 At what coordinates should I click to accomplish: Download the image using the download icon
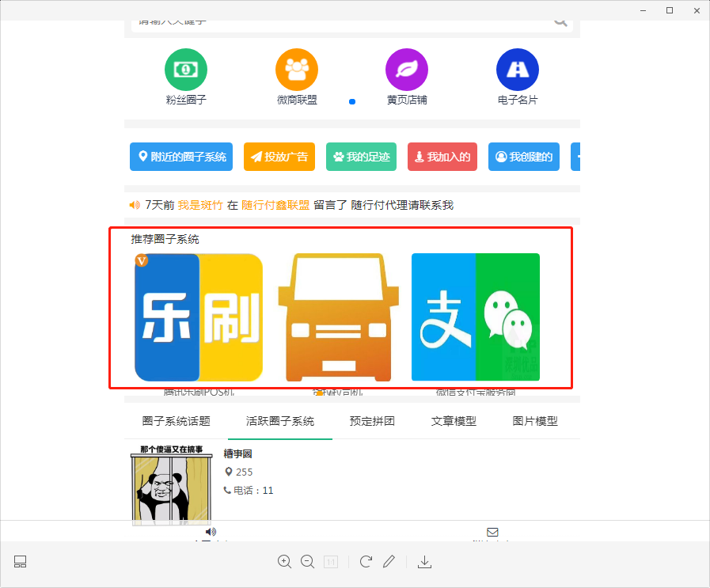tap(425, 561)
